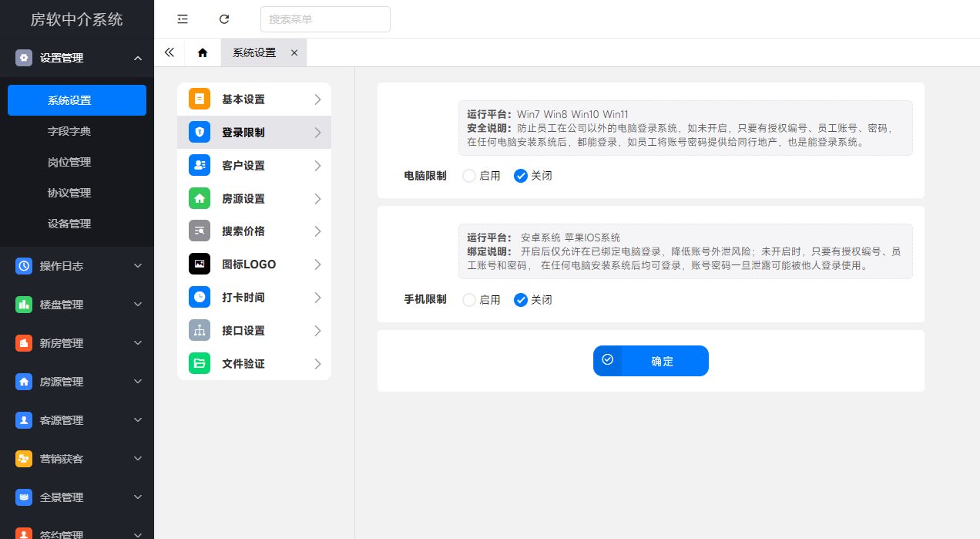Image resolution: width=980 pixels, height=539 pixels.
Task: Open 系统设置 sidebar menu item
Action: pyautogui.click(x=77, y=100)
